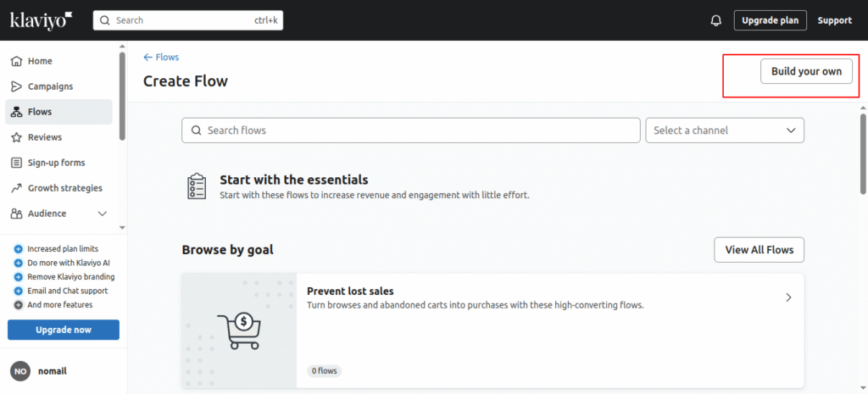Open notifications bell icon
868x394 pixels.
point(715,20)
